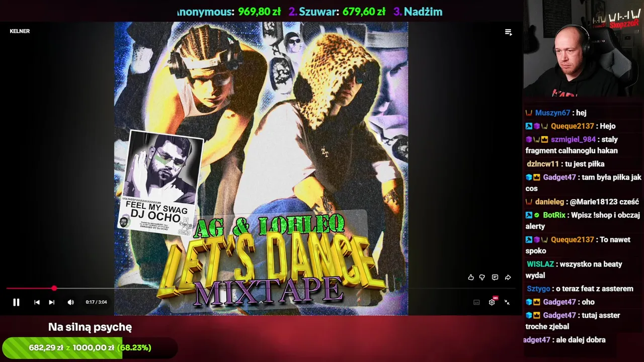Click chat username szmigiel_984
Viewport: 644px width, 362px height.
click(x=573, y=139)
